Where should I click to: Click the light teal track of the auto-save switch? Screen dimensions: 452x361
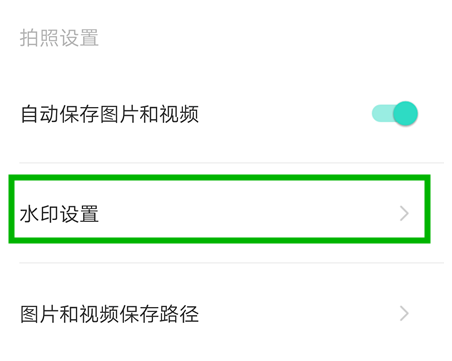pos(383,114)
